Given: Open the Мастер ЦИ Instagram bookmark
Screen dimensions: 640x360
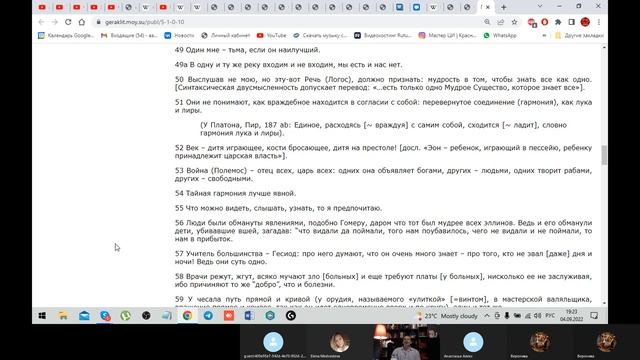Looking at the screenshot, I should click(x=448, y=36).
